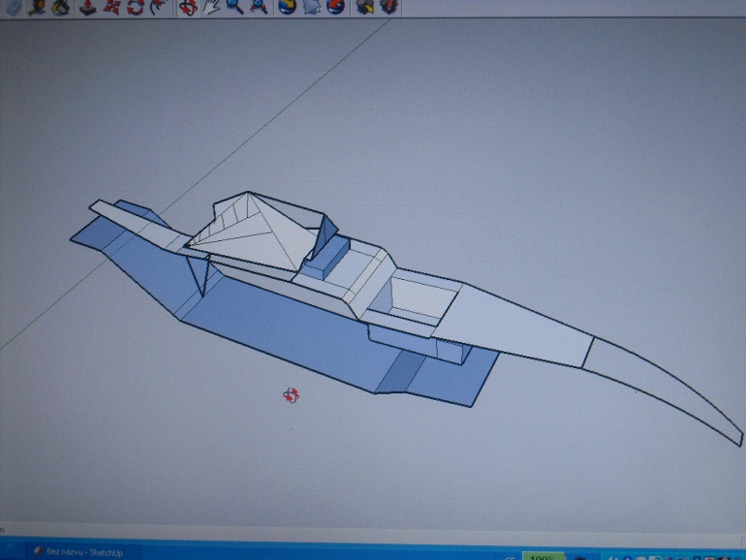Open 'Bez názvu - SketchUp' taskbar button

pyautogui.click(x=81, y=552)
